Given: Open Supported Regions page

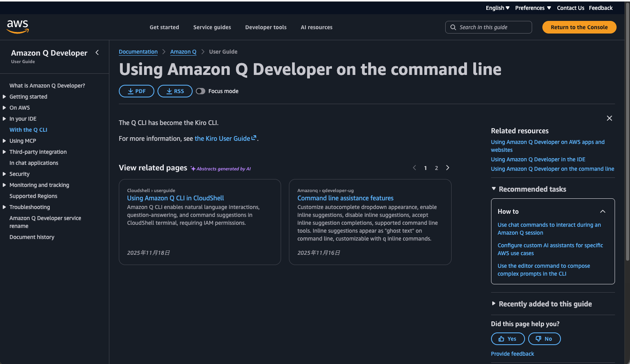Looking at the screenshot, I should [x=34, y=196].
